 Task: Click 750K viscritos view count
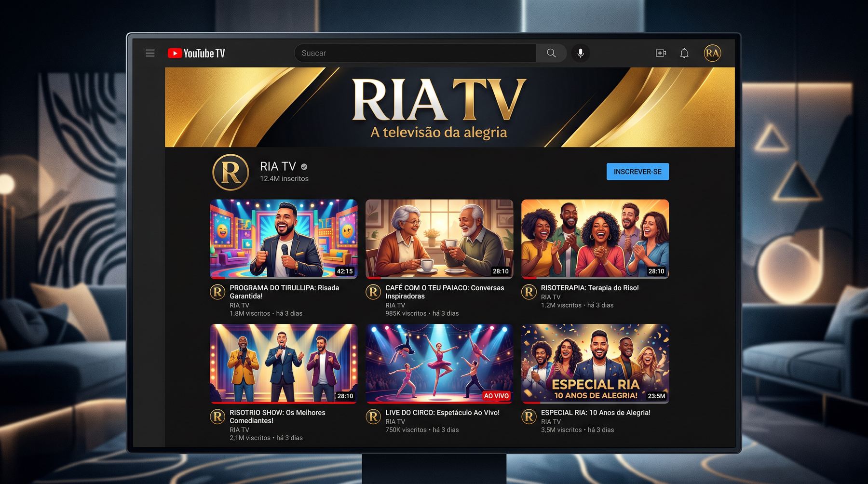(406, 430)
